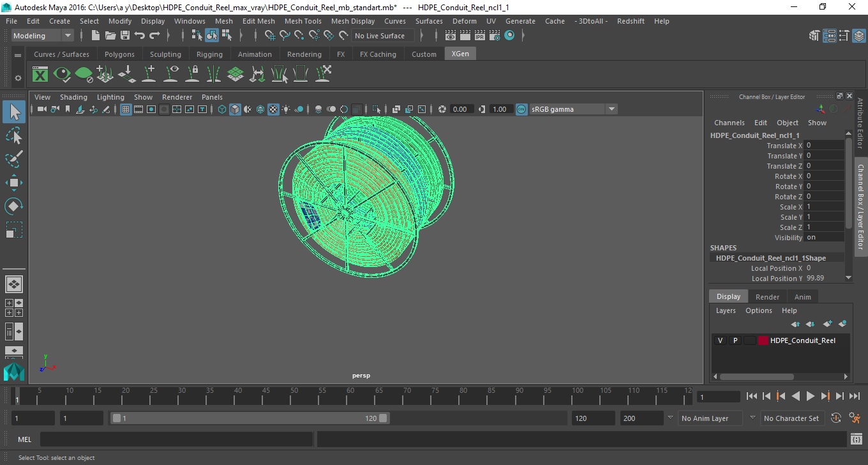
Task: Switch to the Rigging shelf tab
Action: coord(209,54)
